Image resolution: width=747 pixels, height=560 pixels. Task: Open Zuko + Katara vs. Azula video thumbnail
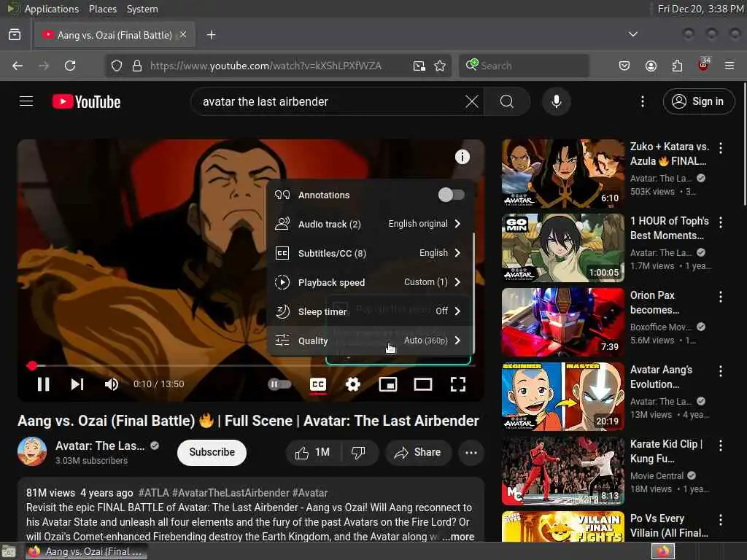562,174
